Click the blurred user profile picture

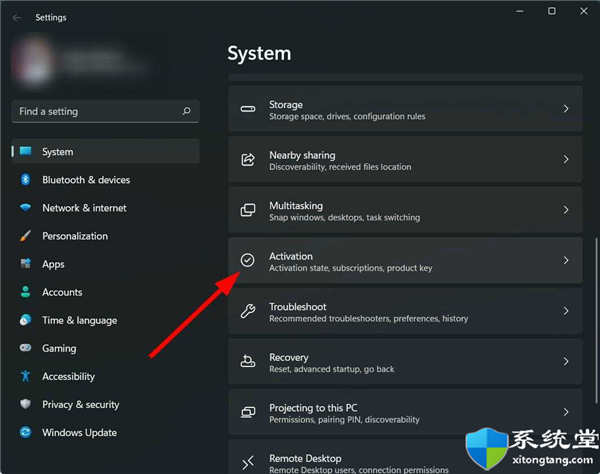tap(33, 61)
